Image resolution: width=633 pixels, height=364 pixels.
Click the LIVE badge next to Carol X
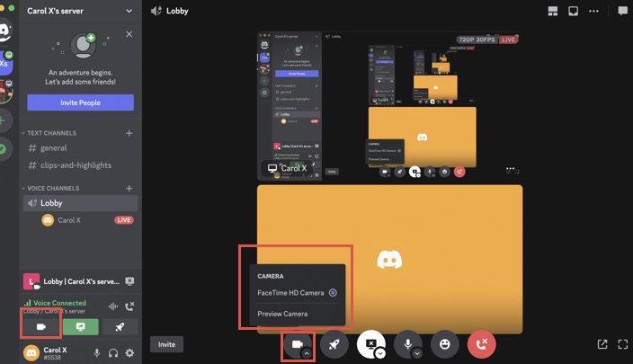click(x=124, y=220)
